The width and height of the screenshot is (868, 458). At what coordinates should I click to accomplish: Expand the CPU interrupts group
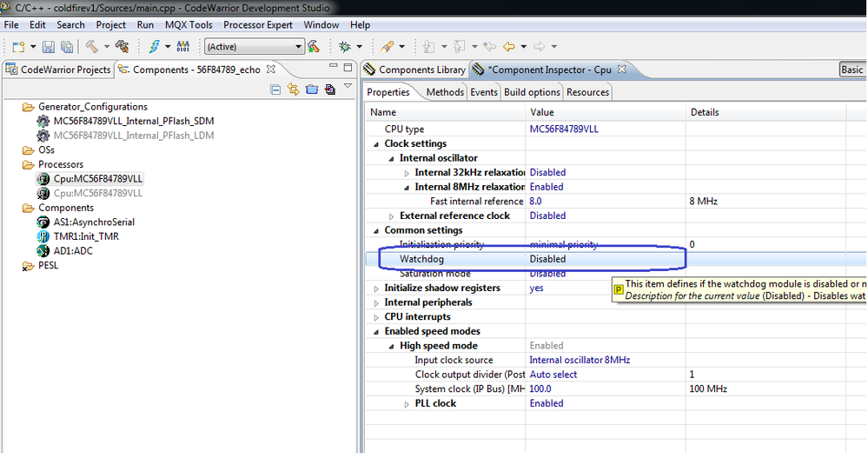376,317
